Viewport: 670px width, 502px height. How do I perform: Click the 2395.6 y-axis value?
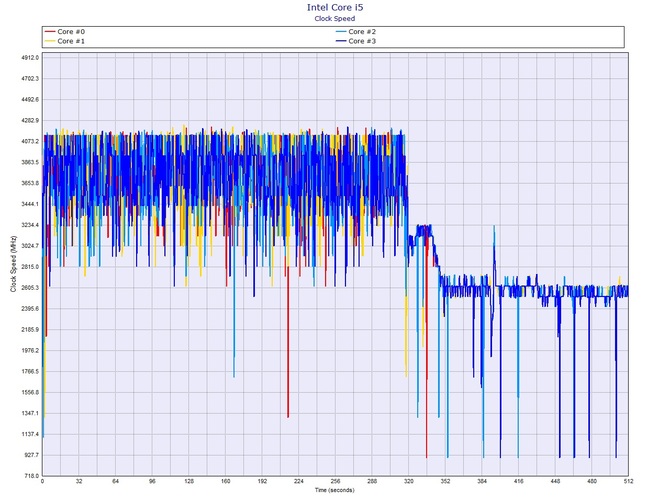click(x=30, y=309)
